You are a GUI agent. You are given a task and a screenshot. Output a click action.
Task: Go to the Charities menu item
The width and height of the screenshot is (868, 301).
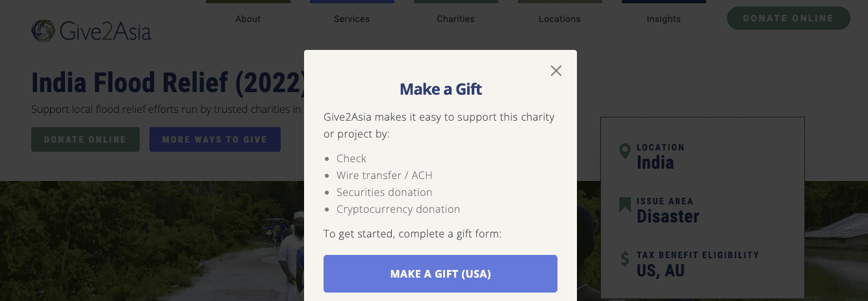coord(455,19)
